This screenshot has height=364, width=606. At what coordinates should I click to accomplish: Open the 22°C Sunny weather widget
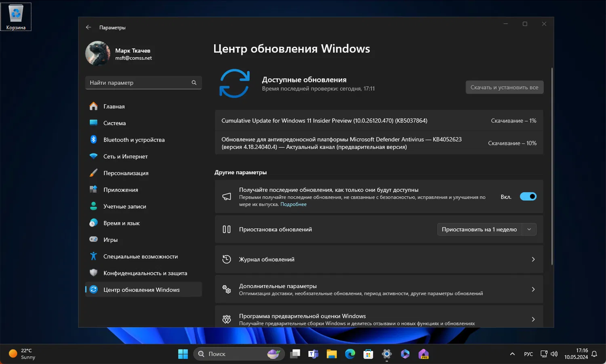point(23,354)
